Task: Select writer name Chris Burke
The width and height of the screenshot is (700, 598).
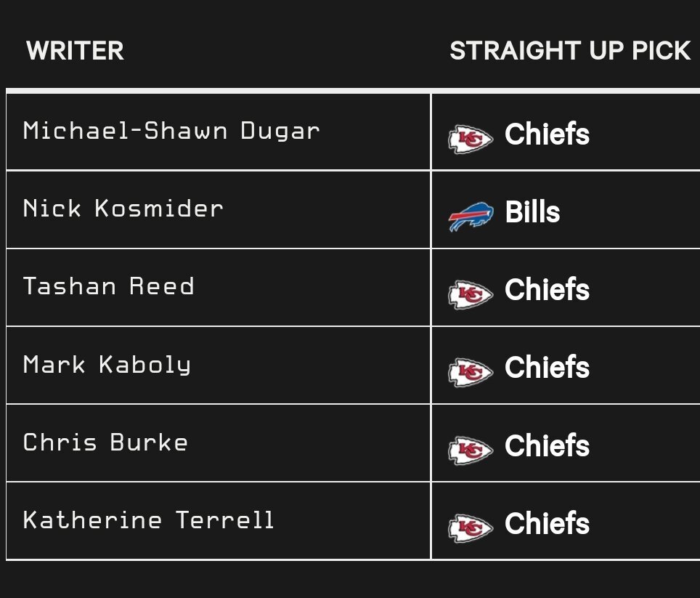Action: pyautogui.click(x=105, y=442)
